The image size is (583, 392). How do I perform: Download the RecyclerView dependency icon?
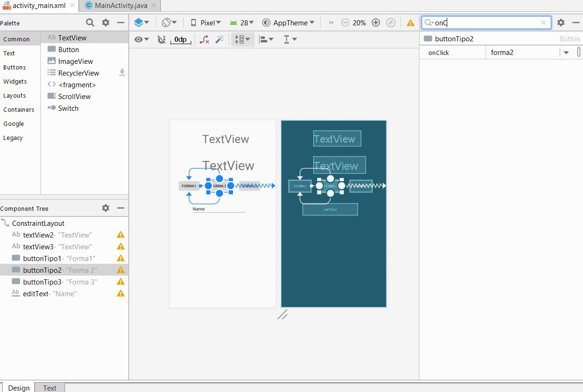coord(122,72)
